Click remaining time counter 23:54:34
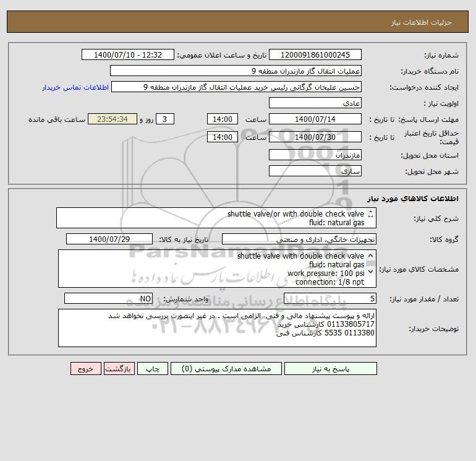Screen dimensions: 476x461 [113, 119]
